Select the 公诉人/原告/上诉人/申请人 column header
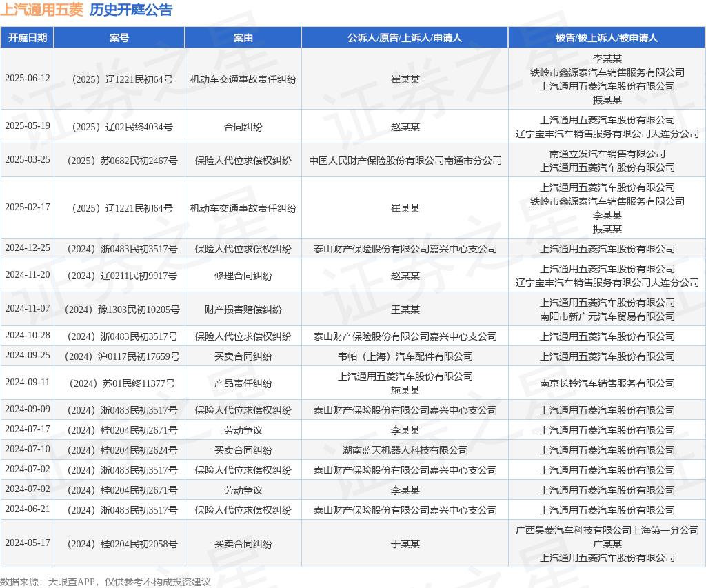 pyautogui.click(x=405, y=38)
